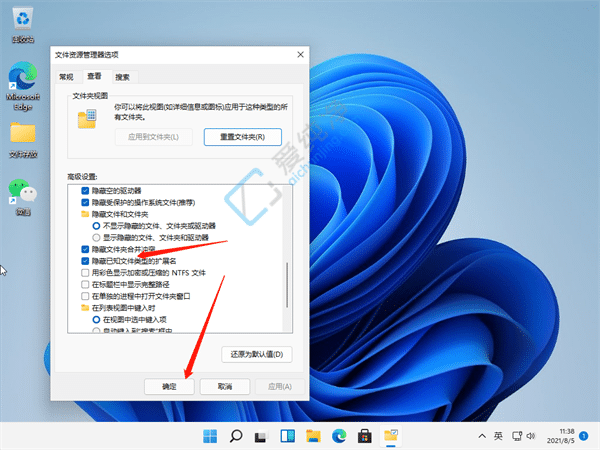This screenshot has width=600, height=450.
Task: Select 不显示隐藏的文件、文件夹或驱动器 radio
Action: click(96, 226)
